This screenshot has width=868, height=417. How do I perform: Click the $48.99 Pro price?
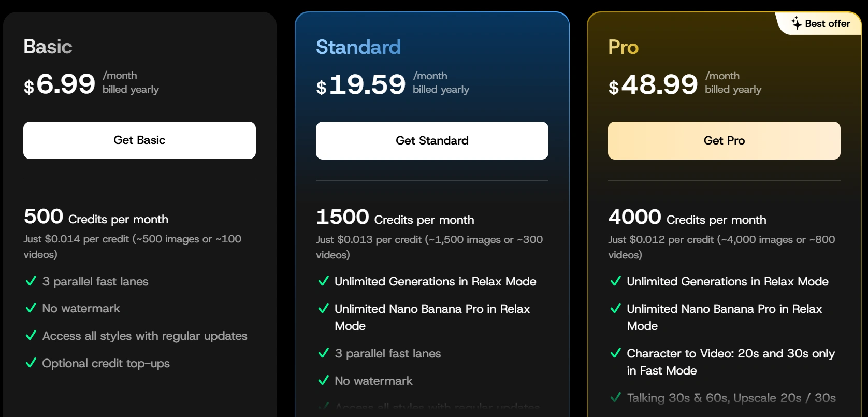pos(654,84)
